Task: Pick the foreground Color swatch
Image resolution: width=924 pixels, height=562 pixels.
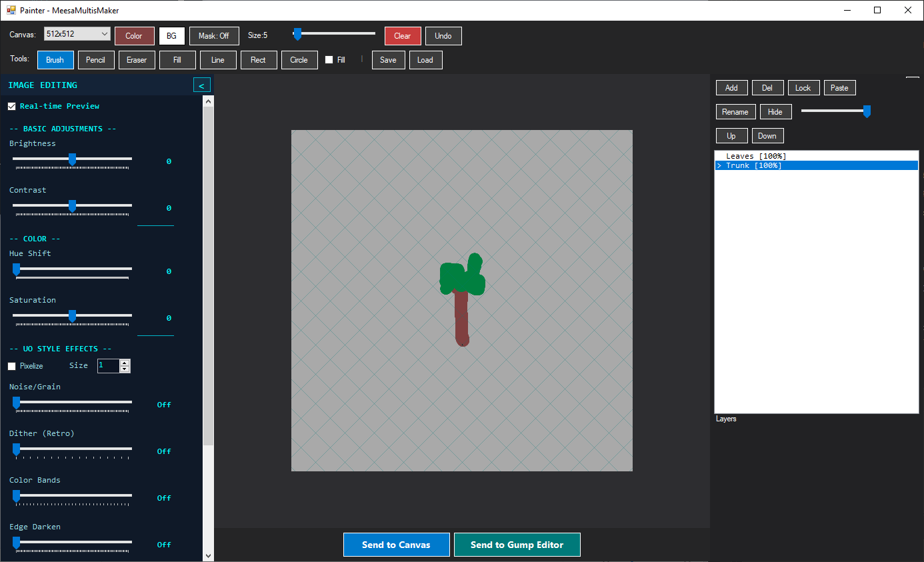Action: (134, 36)
